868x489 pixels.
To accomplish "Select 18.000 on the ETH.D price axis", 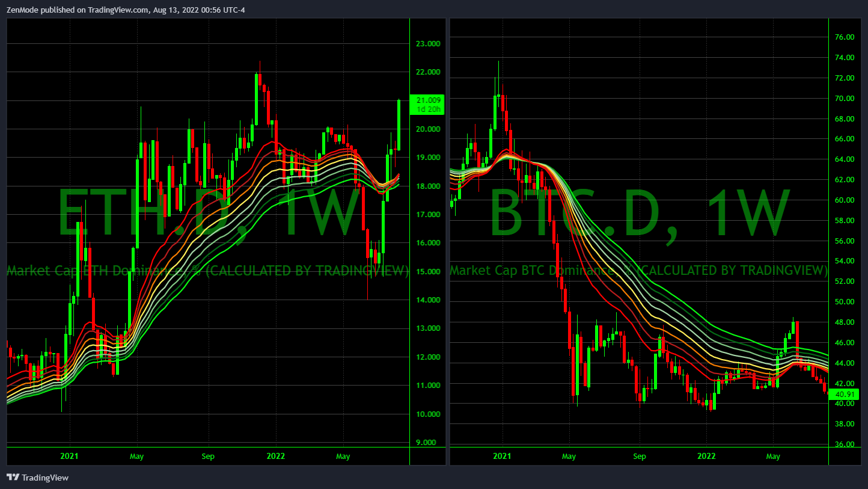I will [x=429, y=186].
